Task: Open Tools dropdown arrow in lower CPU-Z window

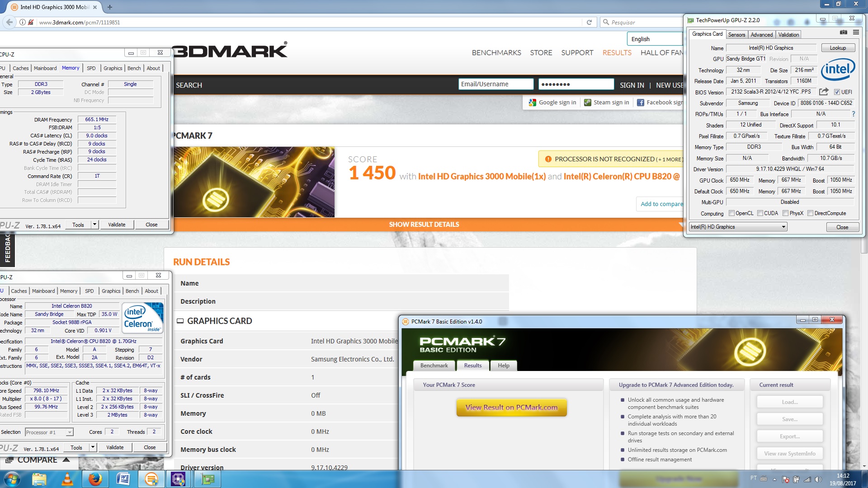Action: [93, 447]
